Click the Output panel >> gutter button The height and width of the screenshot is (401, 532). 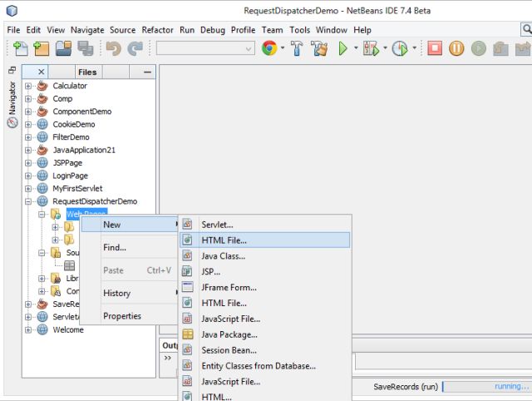click(x=168, y=358)
